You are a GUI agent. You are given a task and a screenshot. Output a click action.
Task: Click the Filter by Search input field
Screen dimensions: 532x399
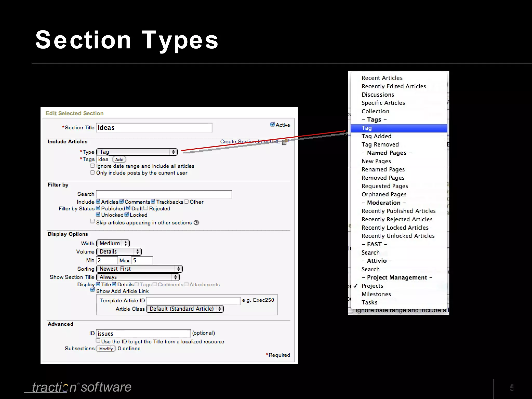click(x=164, y=194)
